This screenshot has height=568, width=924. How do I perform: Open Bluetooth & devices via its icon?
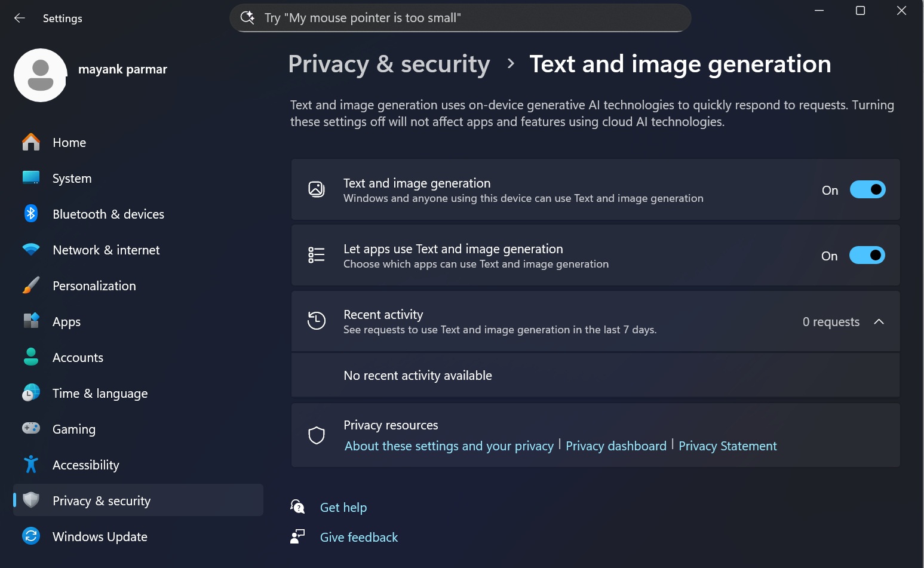[x=31, y=214]
